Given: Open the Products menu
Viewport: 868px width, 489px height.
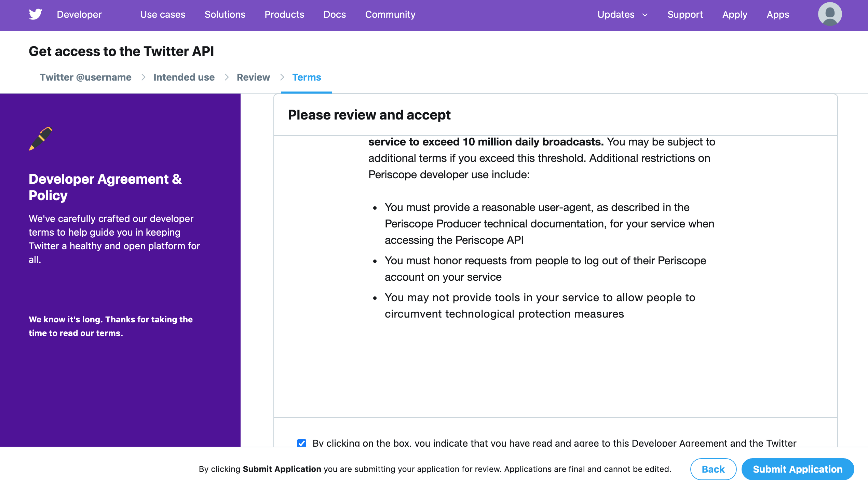Looking at the screenshot, I should pyautogui.click(x=284, y=15).
